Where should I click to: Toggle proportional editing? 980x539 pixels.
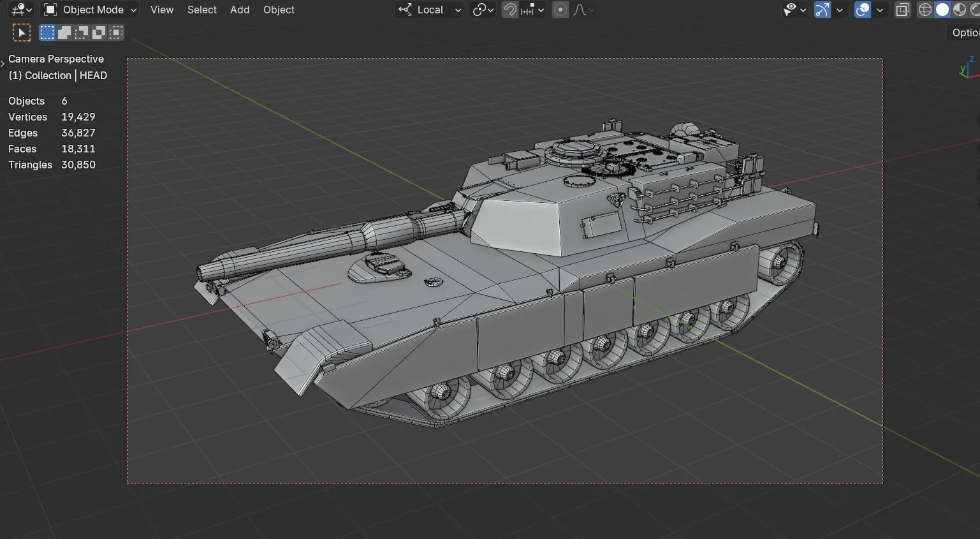tap(560, 10)
